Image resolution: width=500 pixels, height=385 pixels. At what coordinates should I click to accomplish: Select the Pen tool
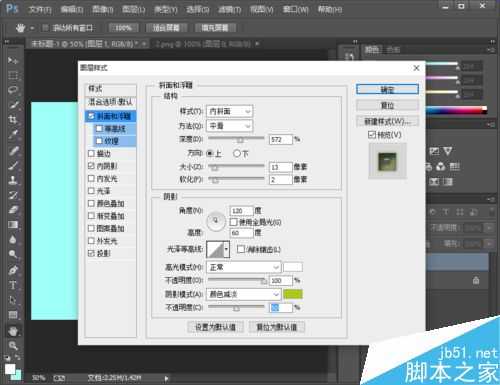pyautogui.click(x=13, y=270)
